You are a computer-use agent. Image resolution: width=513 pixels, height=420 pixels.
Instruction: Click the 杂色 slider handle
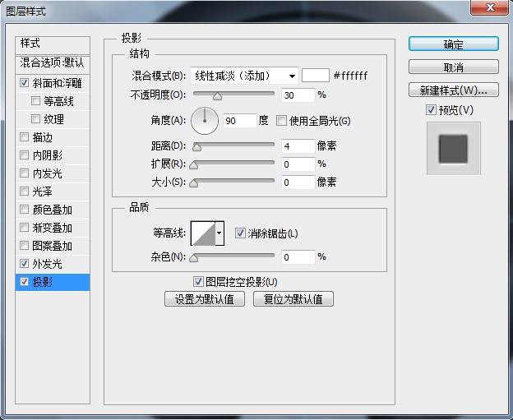194,258
